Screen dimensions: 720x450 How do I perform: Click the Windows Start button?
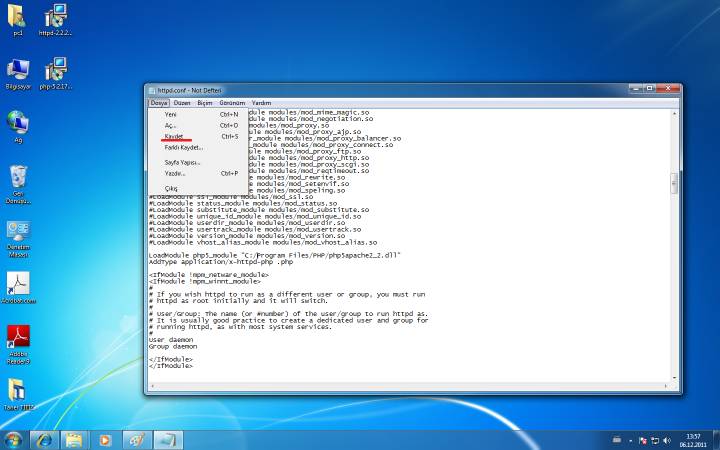coord(14,439)
